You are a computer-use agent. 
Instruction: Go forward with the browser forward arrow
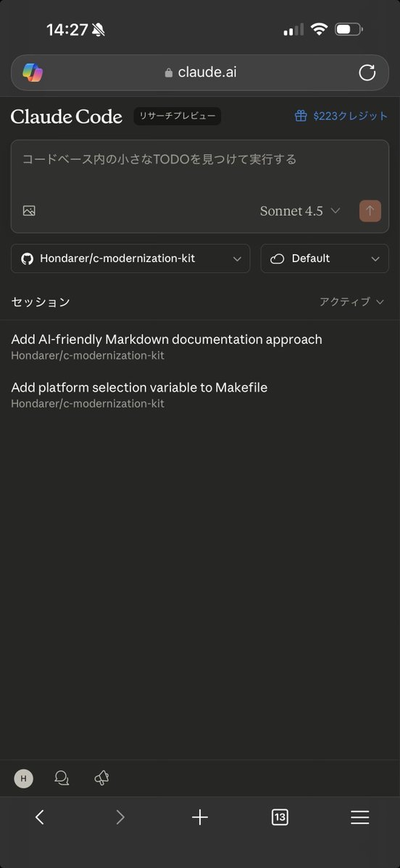(x=120, y=817)
